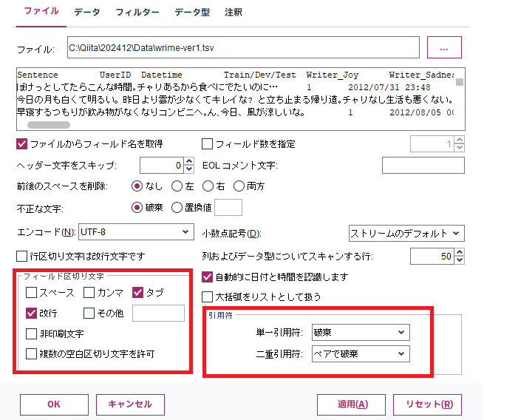Open the データ型 tab
The width and height of the screenshot is (518, 420).
tap(192, 13)
